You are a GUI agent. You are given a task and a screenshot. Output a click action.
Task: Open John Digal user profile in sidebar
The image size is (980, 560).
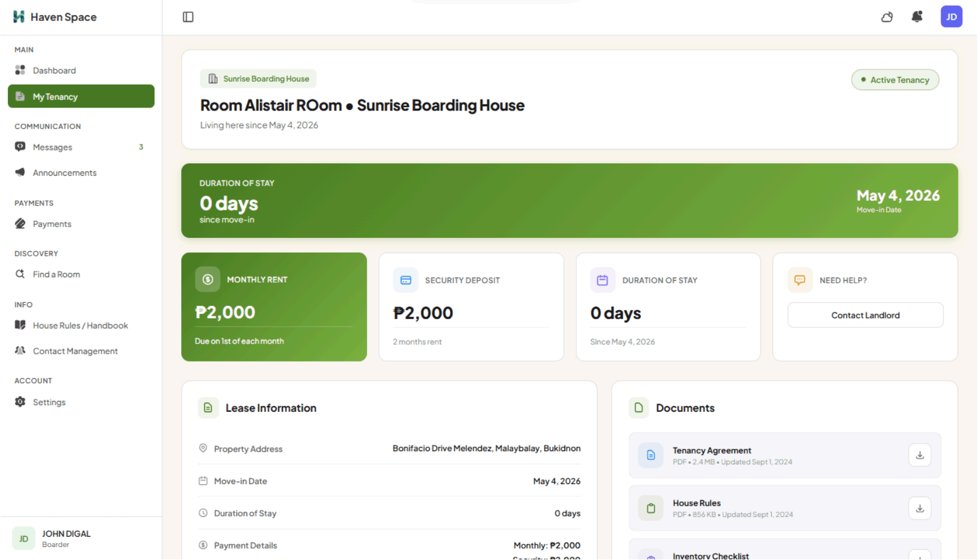[81, 538]
